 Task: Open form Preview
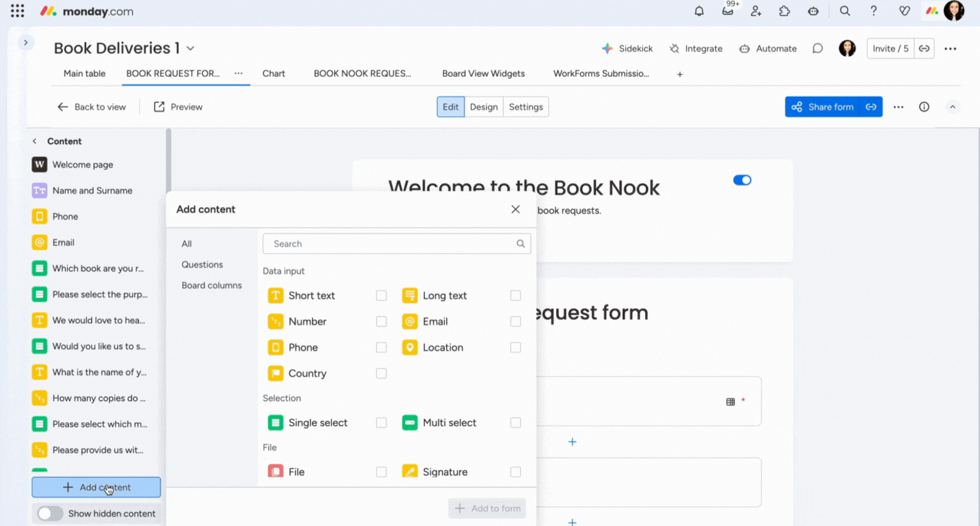(x=178, y=107)
